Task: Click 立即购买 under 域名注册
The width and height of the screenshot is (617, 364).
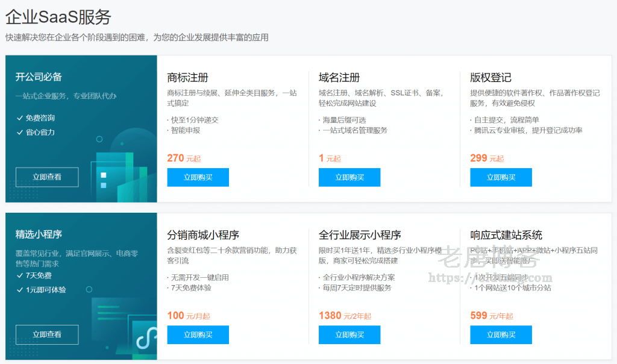Action: tap(349, 177)
